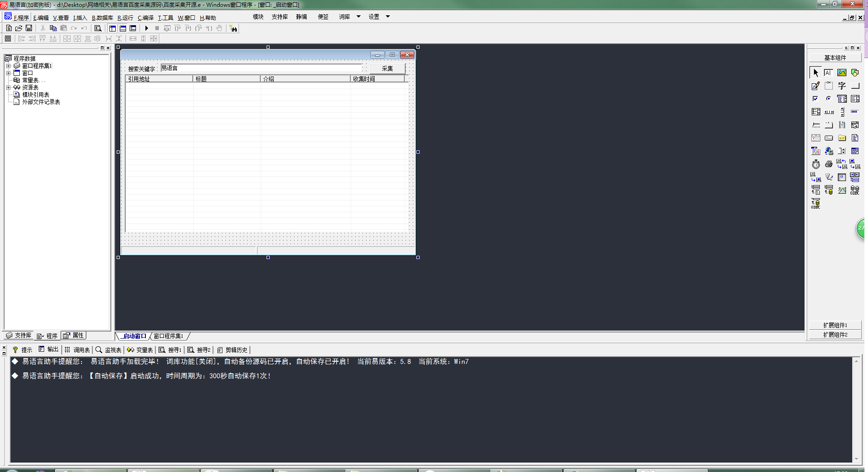868x472 pixels.
Task: Switch to the 窗口程序集1 tab
Action: pos(168,336)
